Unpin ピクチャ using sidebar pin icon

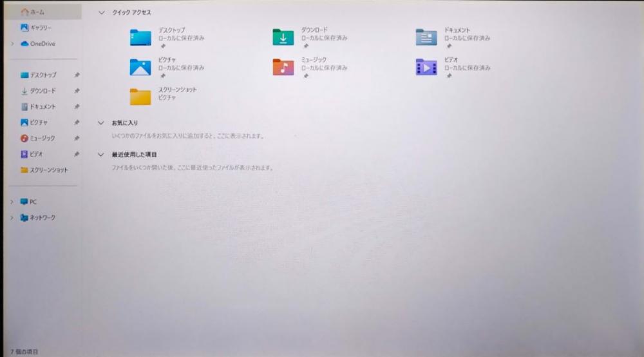tap(77, 122)
